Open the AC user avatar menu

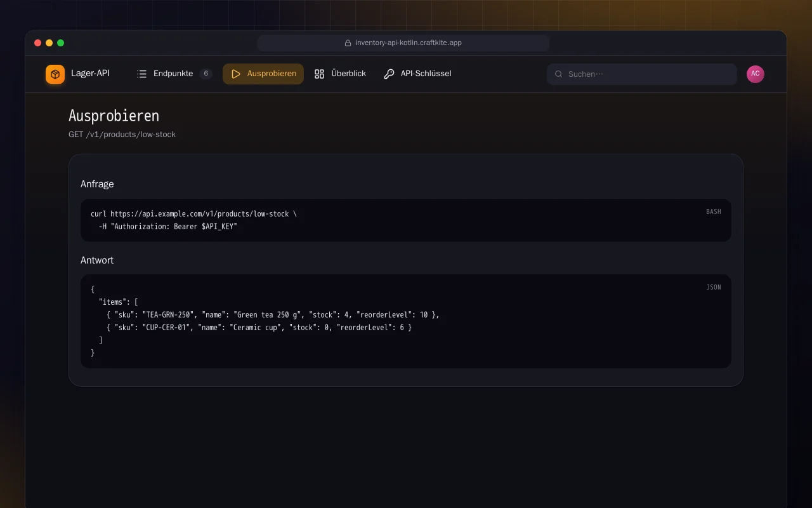pos(756,74)
